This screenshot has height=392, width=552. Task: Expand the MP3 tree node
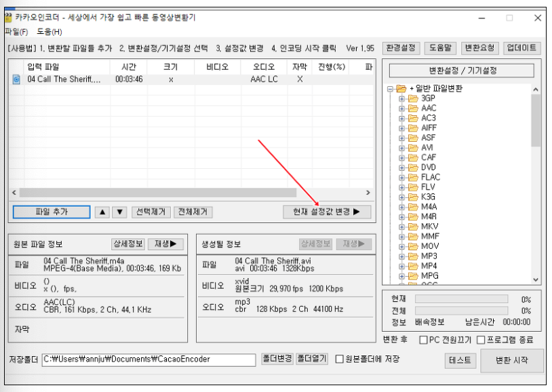click(401, 256)
